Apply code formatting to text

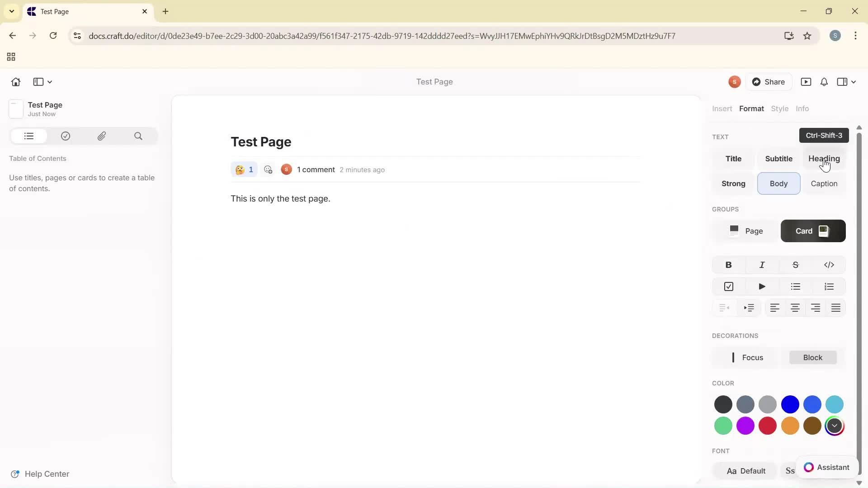829,265
